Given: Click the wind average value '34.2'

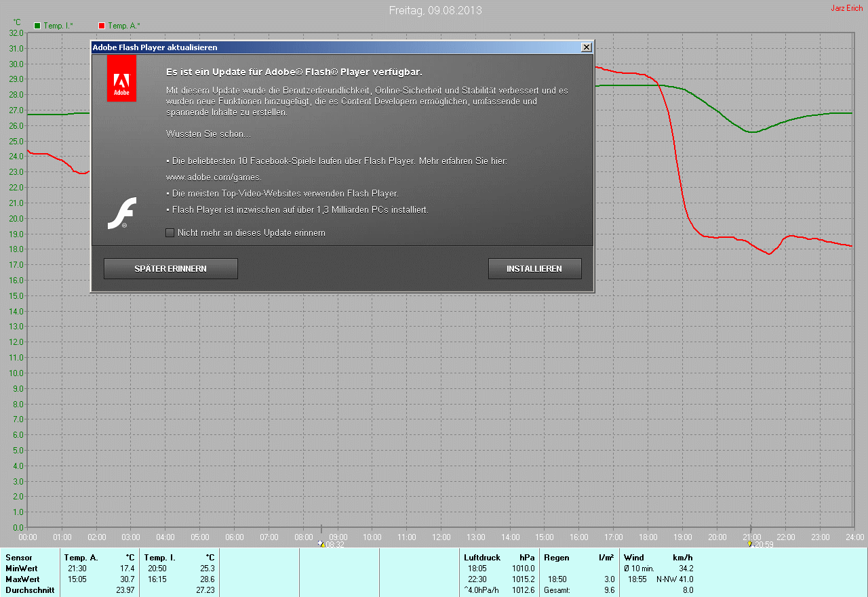Looking at the screenshot, I should 686,569.
